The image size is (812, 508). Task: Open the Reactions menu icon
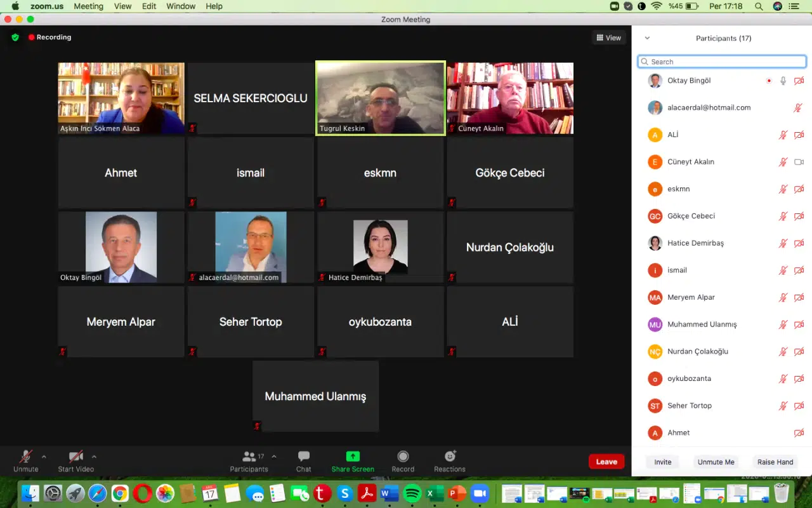(450, 457)
